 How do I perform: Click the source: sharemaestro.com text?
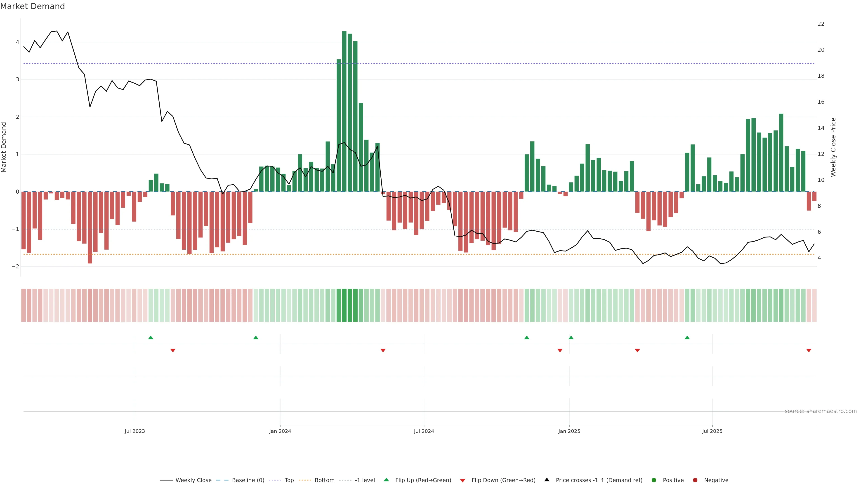click(x=821, y=411)
